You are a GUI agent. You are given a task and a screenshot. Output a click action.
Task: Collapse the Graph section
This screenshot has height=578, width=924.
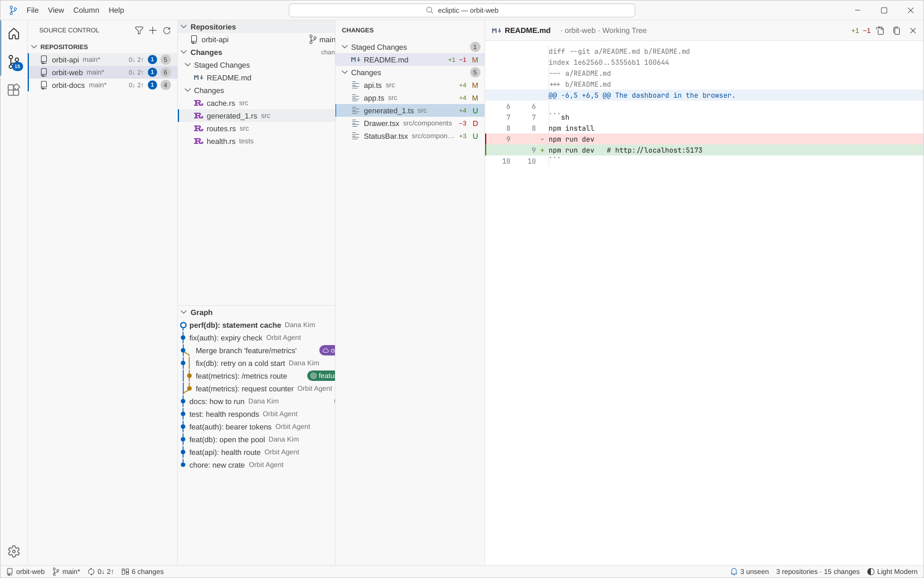(184, 312)
